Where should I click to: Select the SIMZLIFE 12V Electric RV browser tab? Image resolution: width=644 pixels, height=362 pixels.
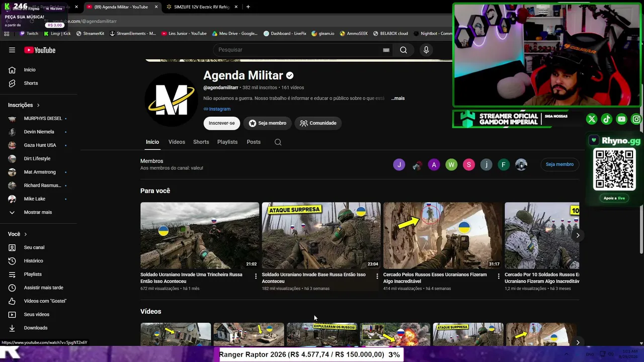201,7
